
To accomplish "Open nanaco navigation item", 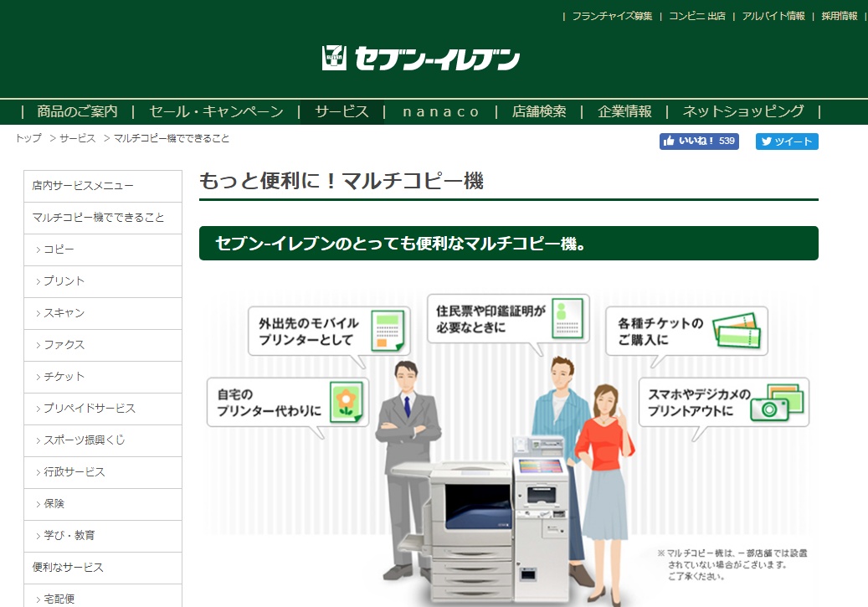I will (440, 112).
